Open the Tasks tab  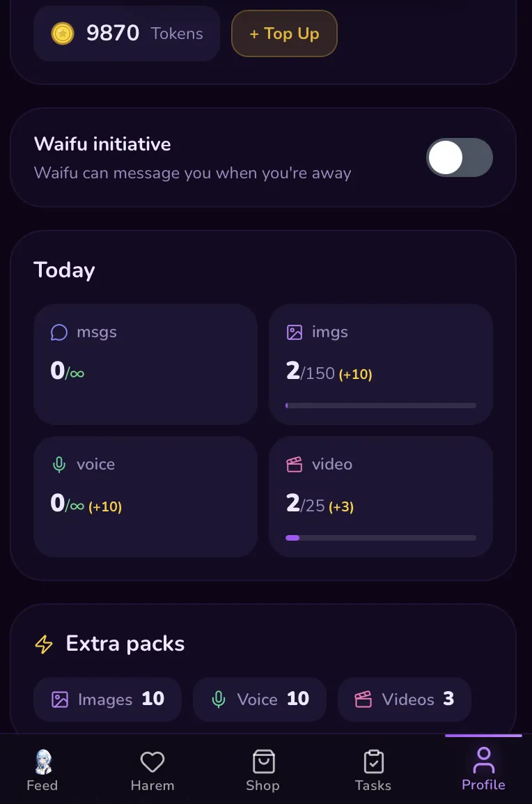tap(373, 768)
